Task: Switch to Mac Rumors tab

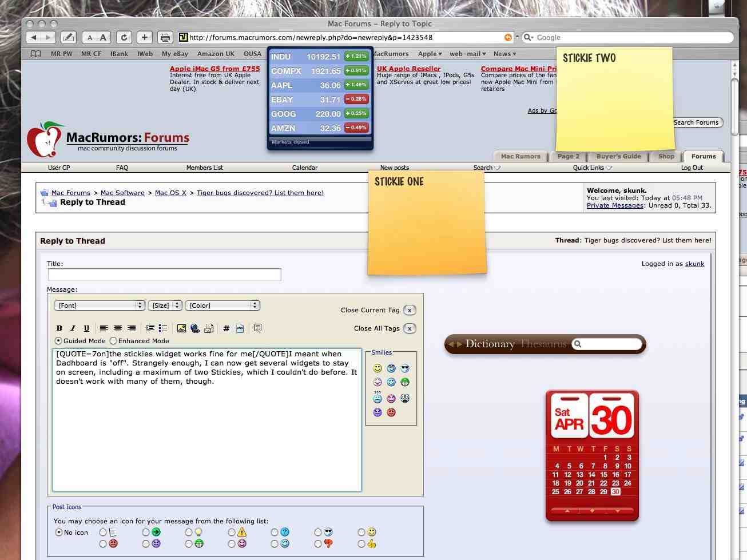Action: (520, 156)
